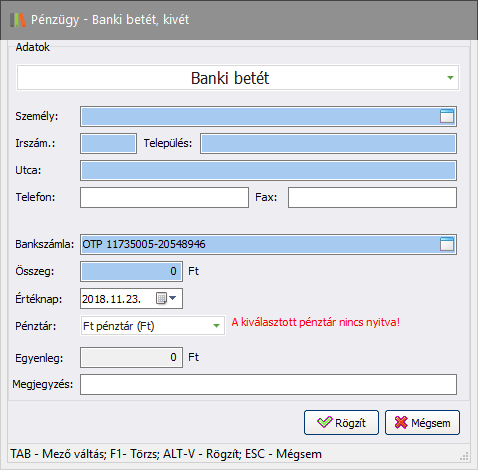Click the Fax input field

coord(372,197)
